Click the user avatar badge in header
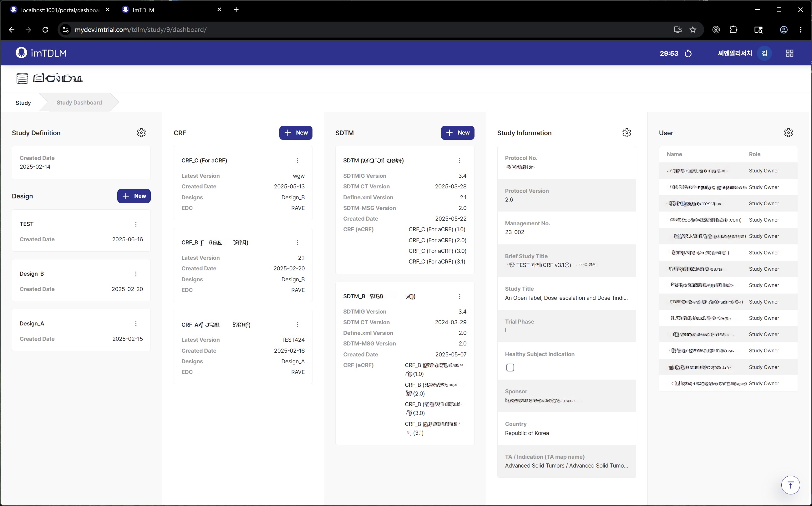Viewport: 812px width, 506px height. pyautogui.click(x=764, y=53)
